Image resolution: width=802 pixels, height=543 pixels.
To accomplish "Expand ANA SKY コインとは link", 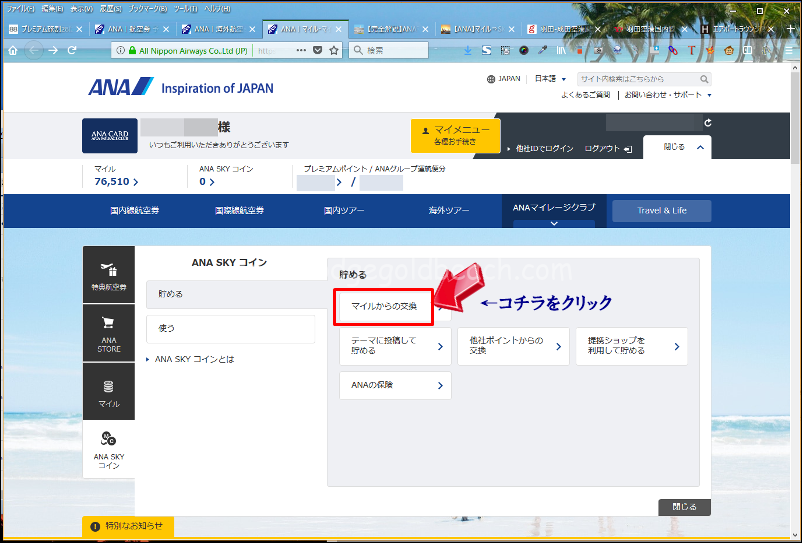I will tap(194, 359).
